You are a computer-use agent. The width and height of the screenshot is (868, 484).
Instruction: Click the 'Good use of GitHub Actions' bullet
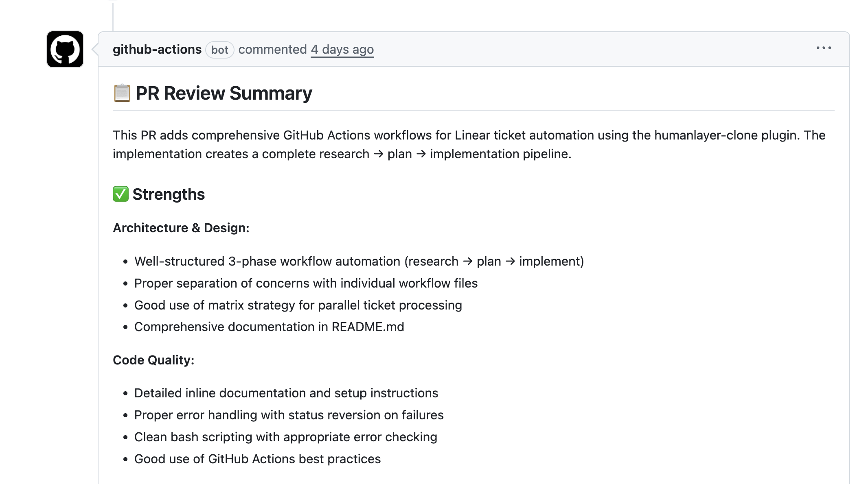click(257, 459)
